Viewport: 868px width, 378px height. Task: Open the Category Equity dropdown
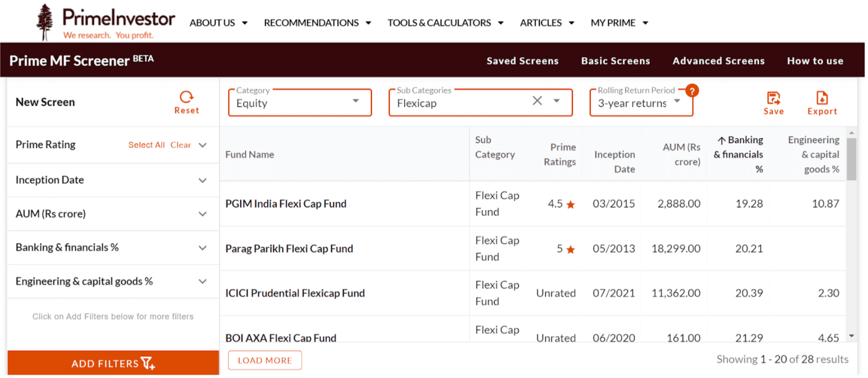[x=300, y=103]
